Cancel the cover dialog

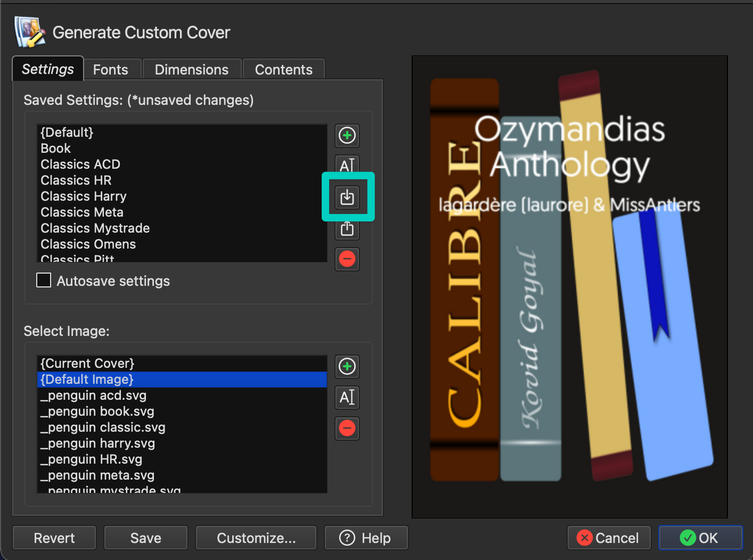click(609, 538)
